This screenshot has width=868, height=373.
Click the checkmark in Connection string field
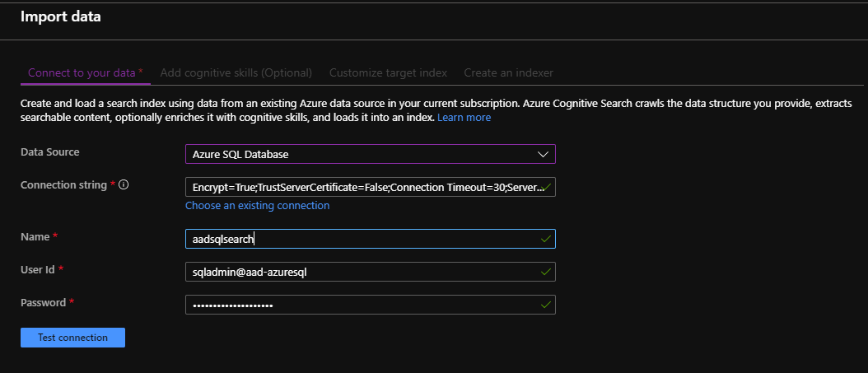[x=547, y=187]
